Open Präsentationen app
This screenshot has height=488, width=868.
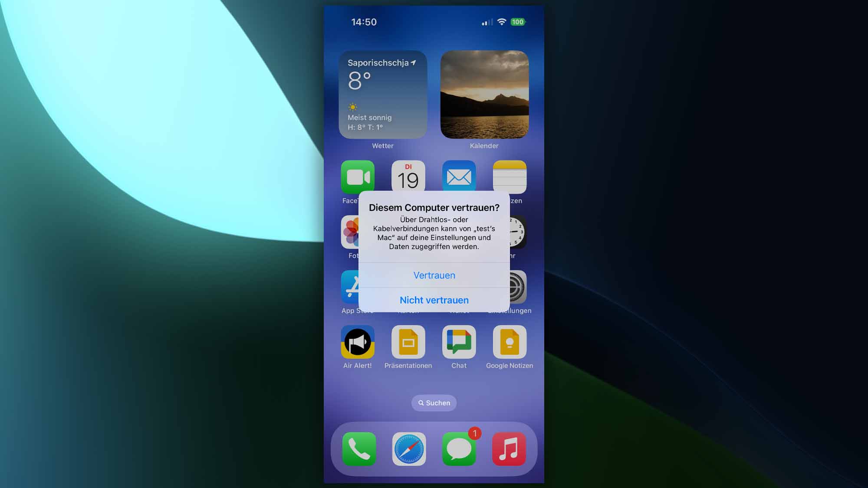[408, 343]
